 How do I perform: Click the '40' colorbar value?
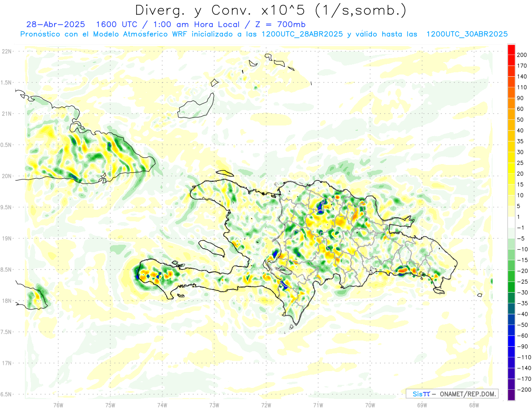point(521,130)
